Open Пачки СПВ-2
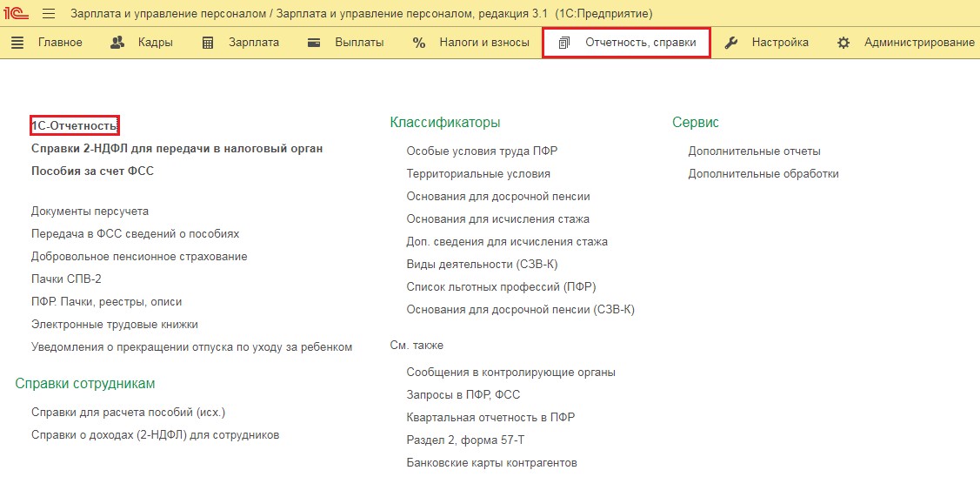 pyautogui.click(x=66, y=279)
